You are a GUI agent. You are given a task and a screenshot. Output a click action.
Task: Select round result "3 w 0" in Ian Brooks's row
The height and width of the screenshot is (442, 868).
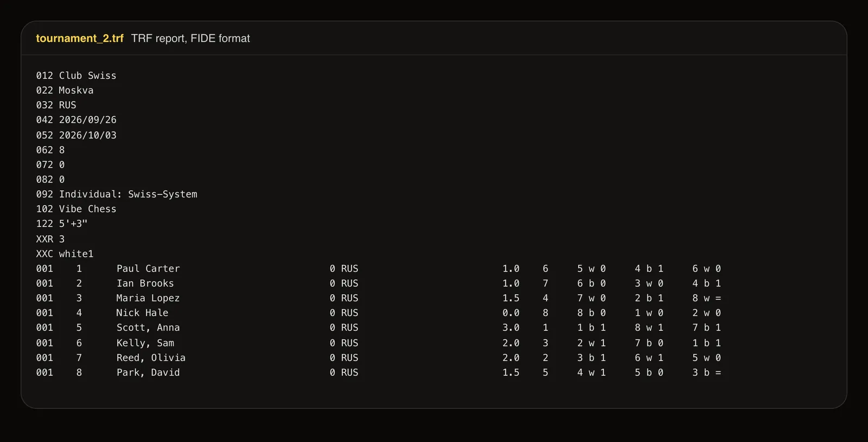pyautogui.click(x=649, y=283)
